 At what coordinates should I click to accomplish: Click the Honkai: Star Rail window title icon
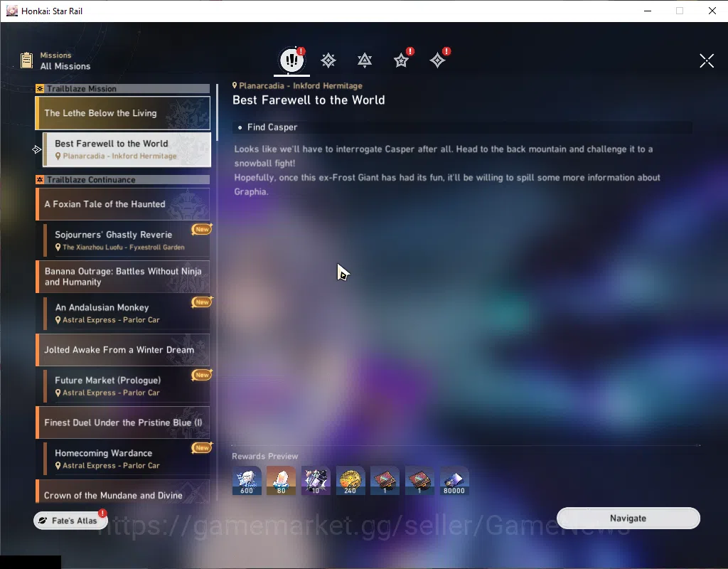pos(11,11)
